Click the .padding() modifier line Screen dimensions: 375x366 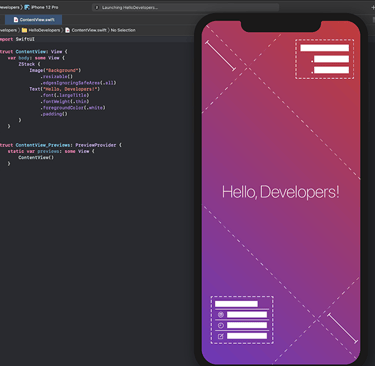click(x=54, y=114)
